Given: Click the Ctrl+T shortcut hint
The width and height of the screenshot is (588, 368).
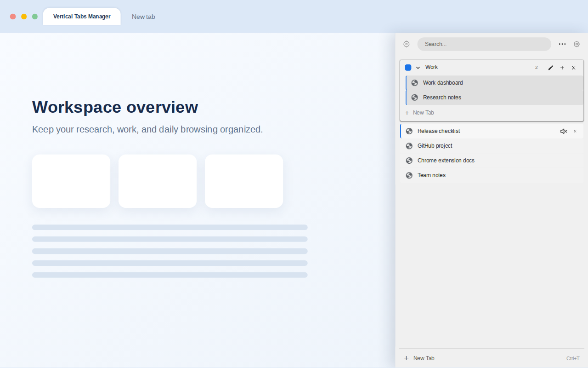Looking at the screenshot, I should tap(573, 358).
